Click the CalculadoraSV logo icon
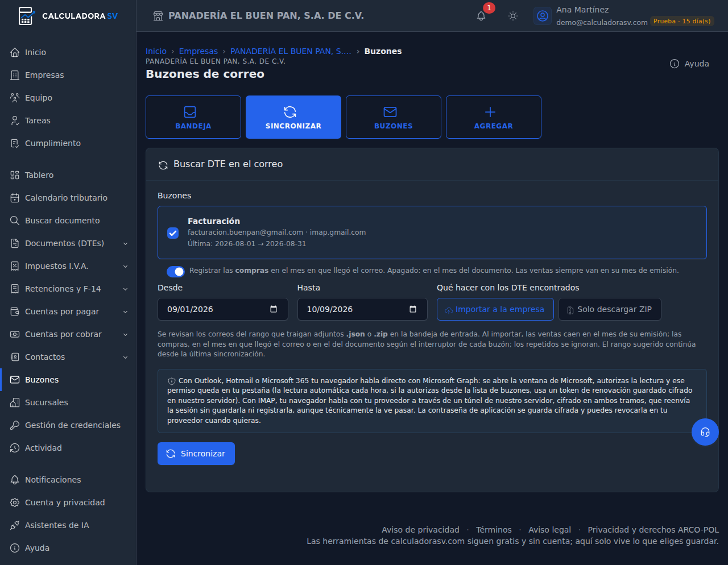728x565 pixels. 26,16
